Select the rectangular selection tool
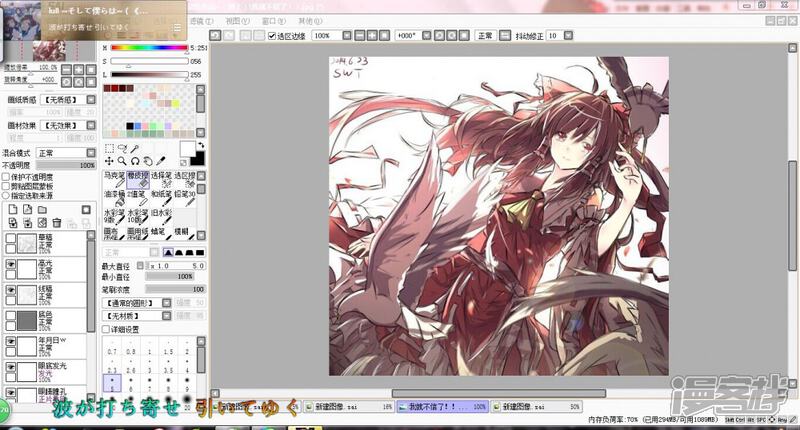This screenshot has height=430, width=800. pyautogui.click(x=109, y=148)
